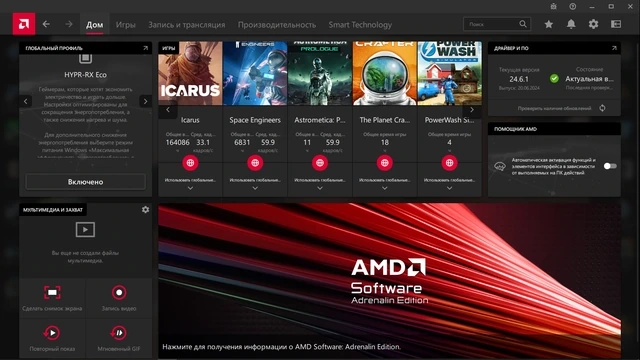Show previous games in the games list
Screen dimensions: 640x360
pos(168,110)
